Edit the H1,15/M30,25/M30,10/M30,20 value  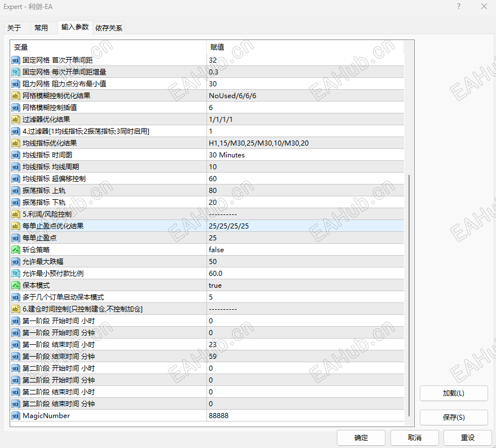pyautogui.click(x=305, y=143)
